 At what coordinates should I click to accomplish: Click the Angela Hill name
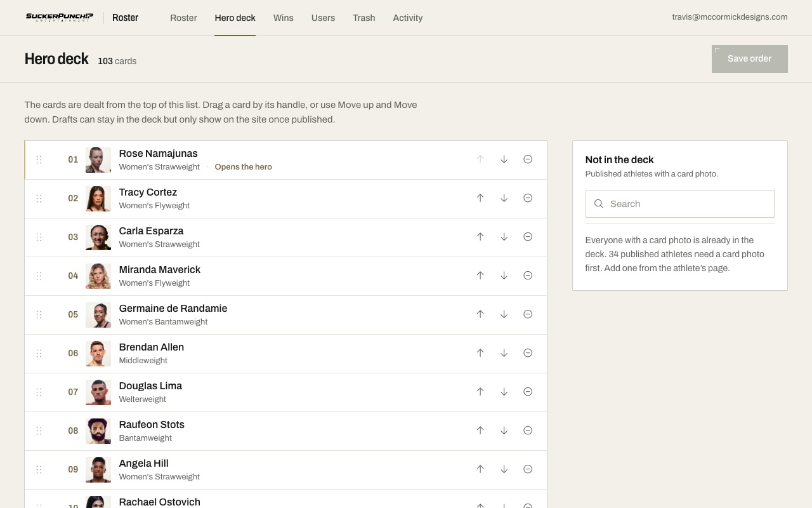(x=144, y=464)
